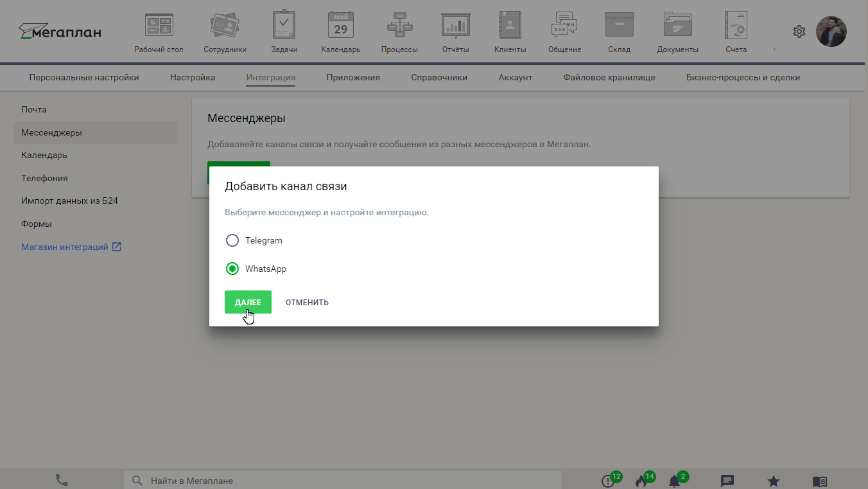Open the Клиенты clients icon

(x=510, y=26)
